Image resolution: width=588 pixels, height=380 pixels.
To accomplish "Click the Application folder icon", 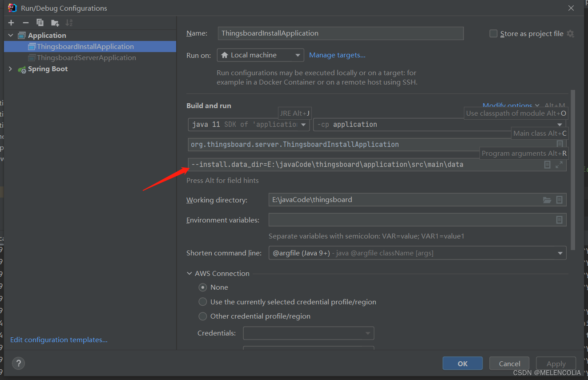I will pos(22,36).
